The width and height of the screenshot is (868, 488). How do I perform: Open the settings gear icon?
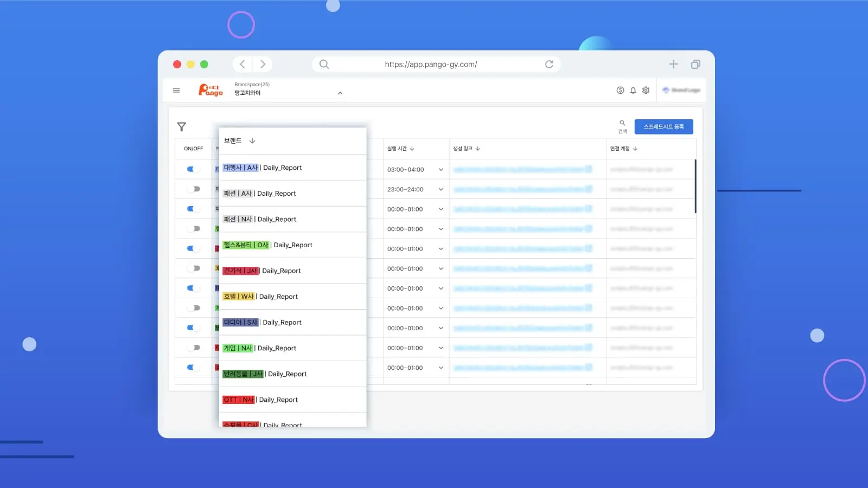pyautogui.click(x=646, y=91)
